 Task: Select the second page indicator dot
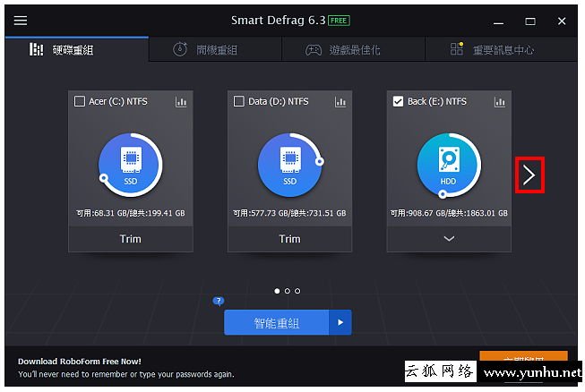pos(288,291)
